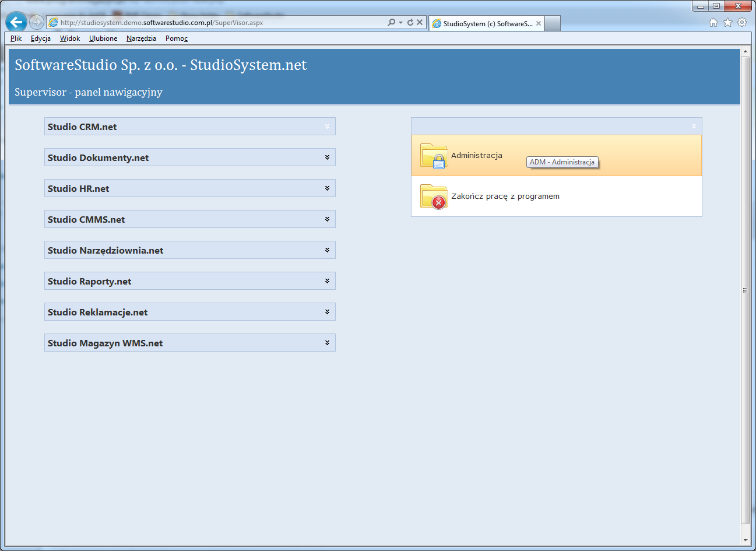Image resolution: width=756 pixels, height=551 pixels.
Task: Expand the Studio Magazyn WMS.net panel chevron
Action: (327, 343)
